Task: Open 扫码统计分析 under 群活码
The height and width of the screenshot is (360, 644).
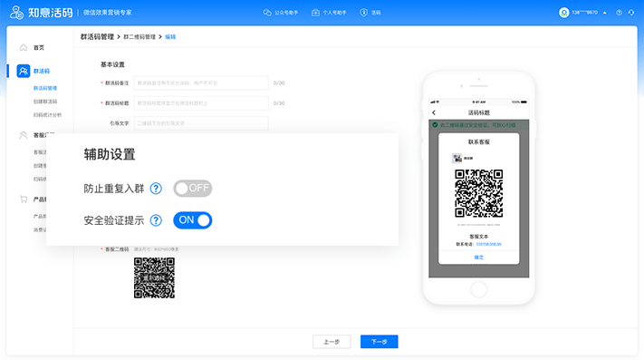Action: [47, 115]
